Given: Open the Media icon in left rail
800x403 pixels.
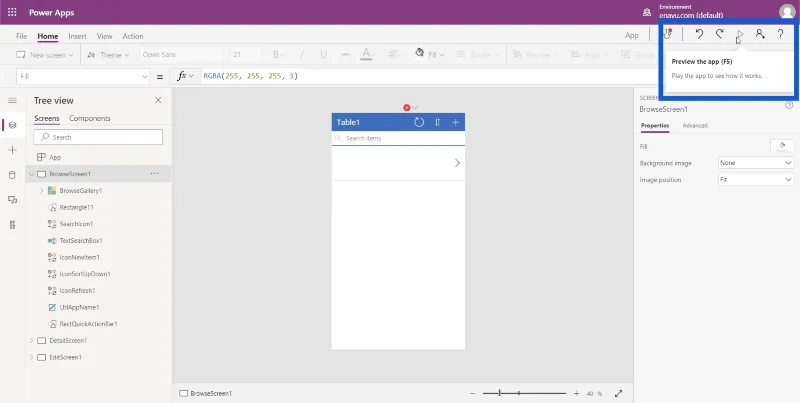Looking at the screenshot, I should 12,200.
